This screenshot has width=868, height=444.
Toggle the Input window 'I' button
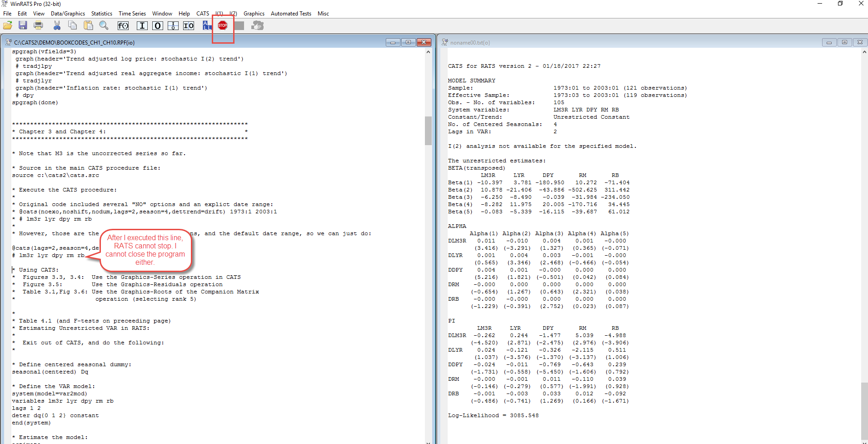pos(142,25)
